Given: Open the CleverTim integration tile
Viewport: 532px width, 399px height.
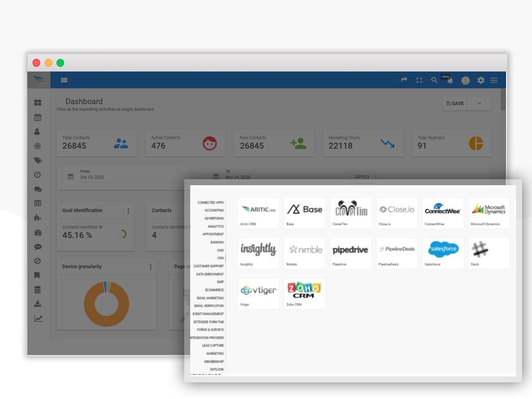Looking at the screenshot, I should 351,213.
